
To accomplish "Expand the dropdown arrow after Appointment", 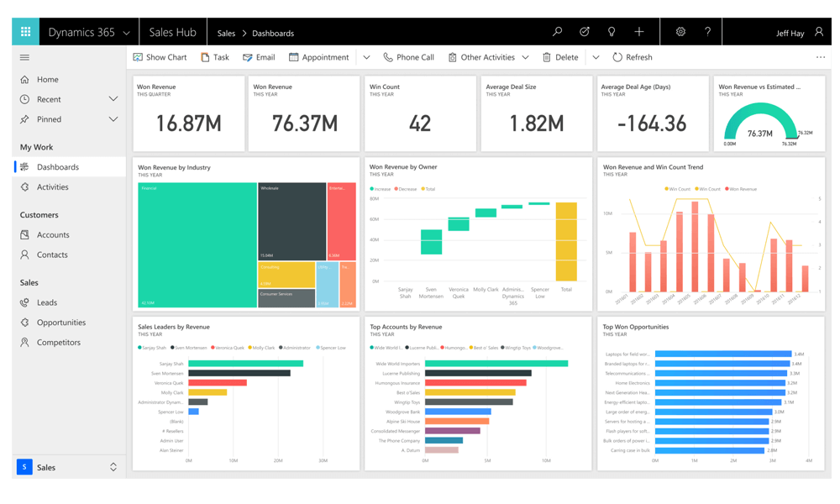I will click(366, 57).
